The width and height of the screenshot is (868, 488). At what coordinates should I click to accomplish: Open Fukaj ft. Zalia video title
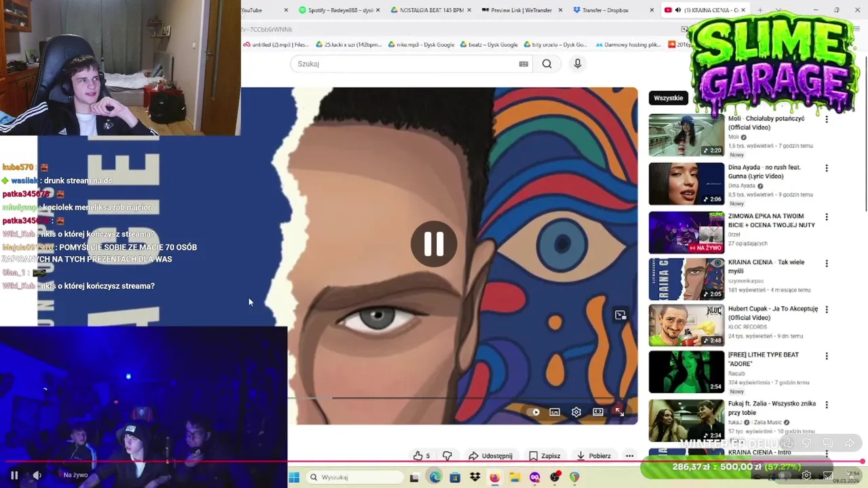click(x=772, y=408)
